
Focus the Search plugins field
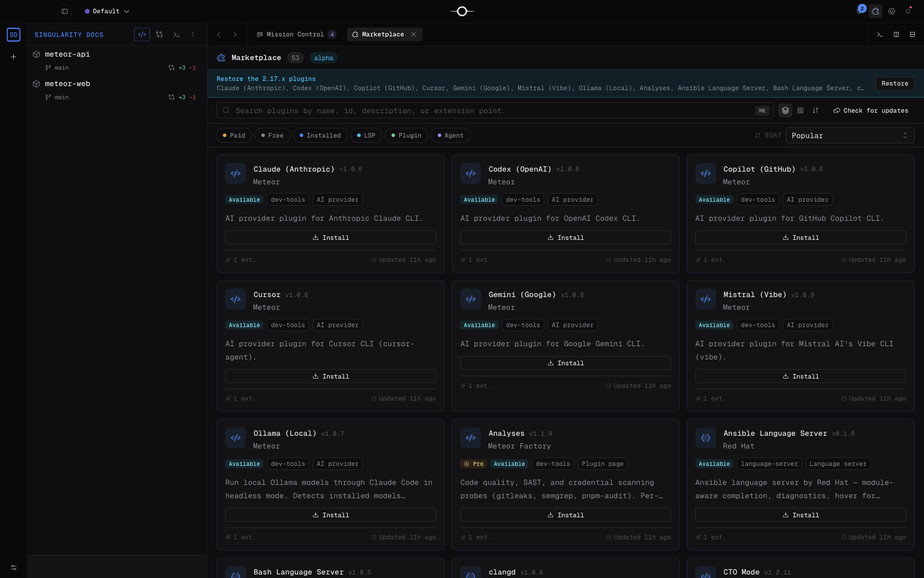(x=495, y=110)
